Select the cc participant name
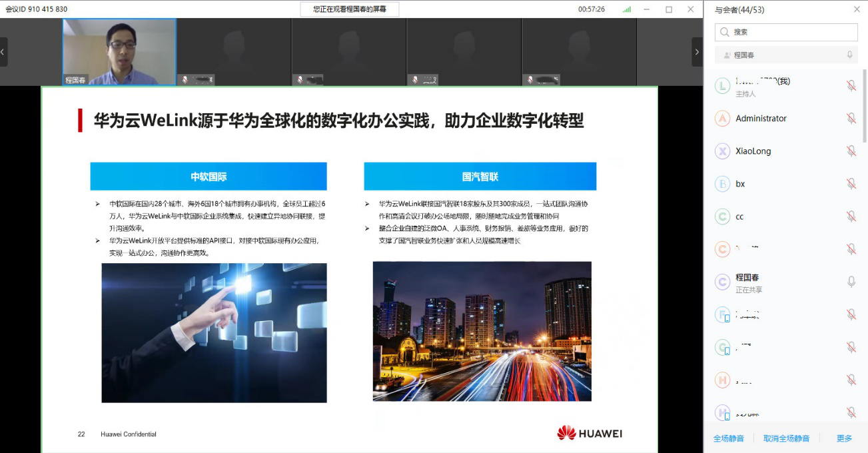The image size is (868, 453). (739, 217)
